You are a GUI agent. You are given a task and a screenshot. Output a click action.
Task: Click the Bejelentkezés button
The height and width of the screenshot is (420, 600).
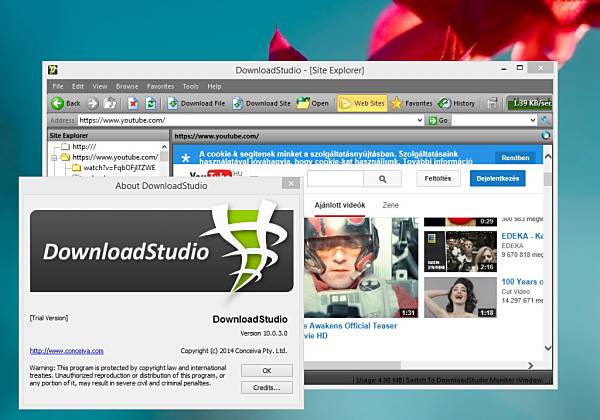[497, 179]
